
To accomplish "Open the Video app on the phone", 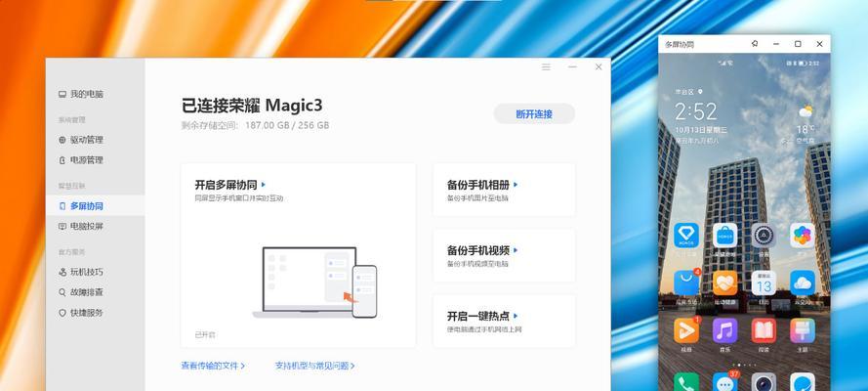I will pos(686,330).
